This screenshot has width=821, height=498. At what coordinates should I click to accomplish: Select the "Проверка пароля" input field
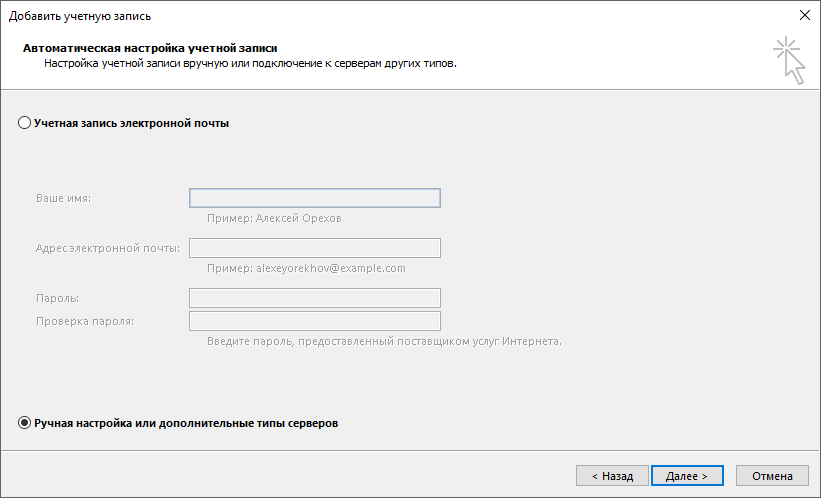pos(314,321)
